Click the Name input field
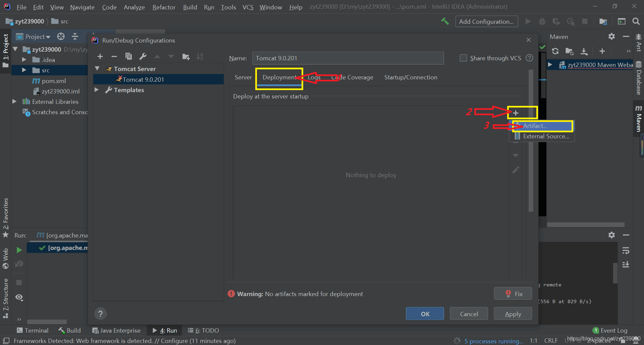 [x=348, y=58]
